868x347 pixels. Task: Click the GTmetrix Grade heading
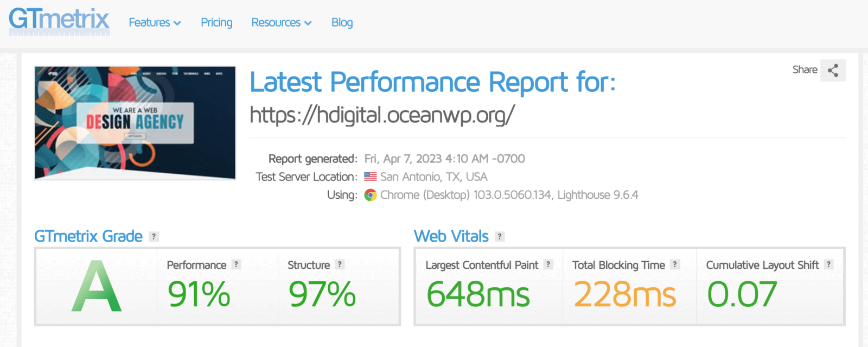click(x=88, y=236)
